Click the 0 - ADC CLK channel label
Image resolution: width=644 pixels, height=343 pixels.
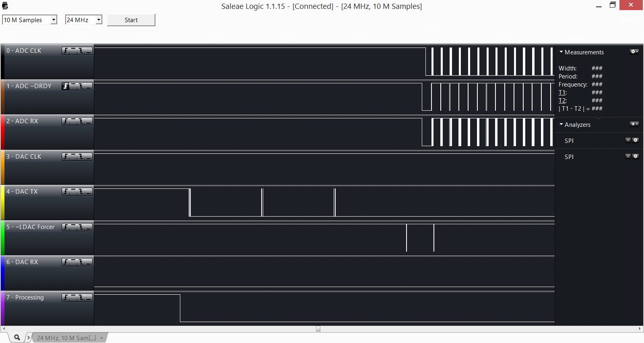tap(24, 51)
